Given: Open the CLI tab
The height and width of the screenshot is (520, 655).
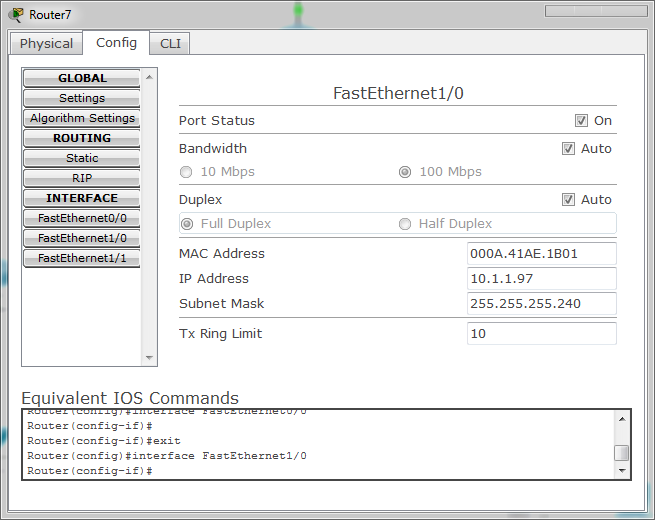Looking at the screenshot, I should point(170,43).
